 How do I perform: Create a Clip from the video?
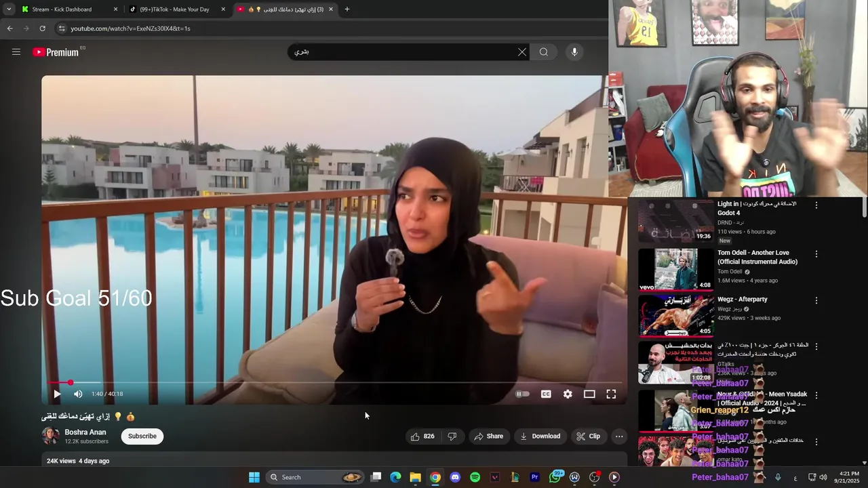(x=589, y=436)
